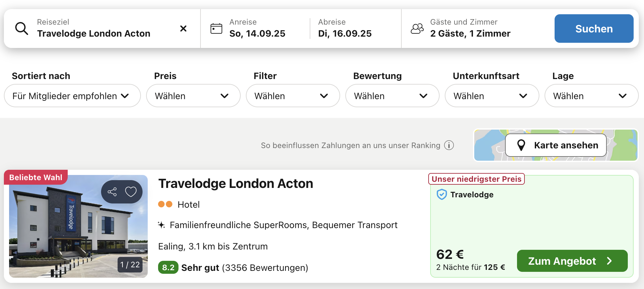Open the Travelodge London Acton title
Image resolution: width=644 pixels, height=289 pixels.
pyautogui.click(x=236, y=183)
